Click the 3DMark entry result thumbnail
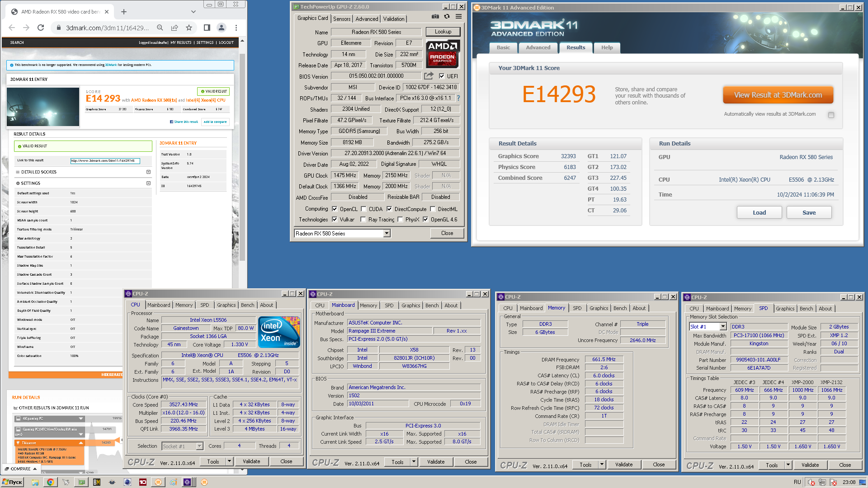 [x=43, y=107]
